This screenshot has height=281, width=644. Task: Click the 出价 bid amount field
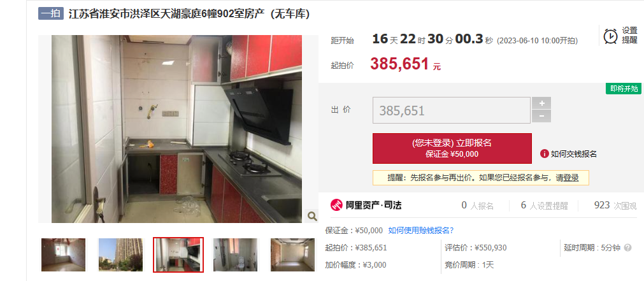coord(452,110)
